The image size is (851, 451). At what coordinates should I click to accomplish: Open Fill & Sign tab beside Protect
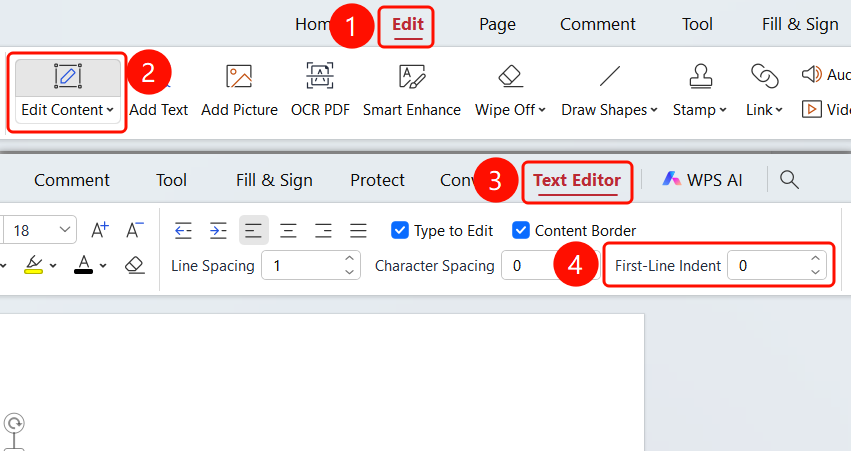[274, 180]
